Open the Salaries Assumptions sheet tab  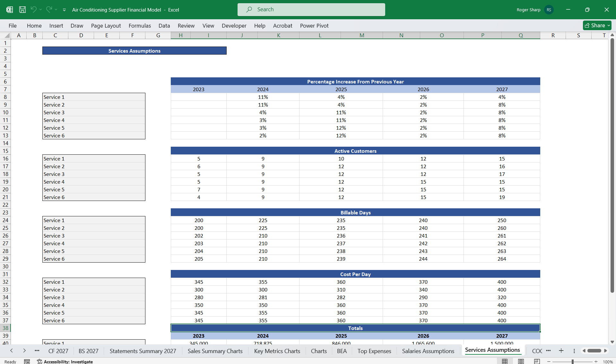[x=428, y=351]
